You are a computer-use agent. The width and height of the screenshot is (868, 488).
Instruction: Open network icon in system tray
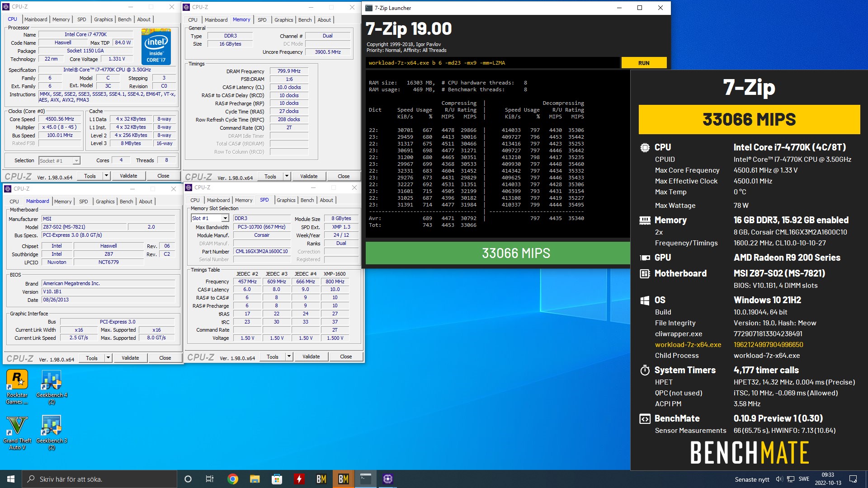791,479
